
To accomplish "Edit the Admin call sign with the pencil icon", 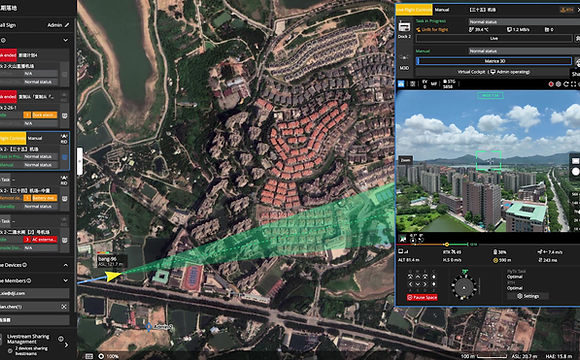I will click(x=67, y=25).
